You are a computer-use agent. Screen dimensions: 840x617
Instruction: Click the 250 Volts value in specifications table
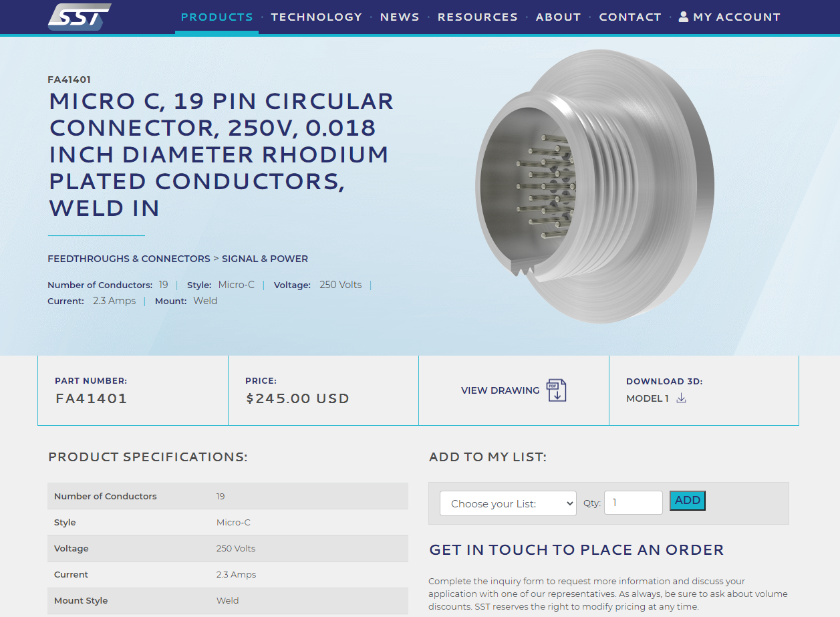pos(236,548)
